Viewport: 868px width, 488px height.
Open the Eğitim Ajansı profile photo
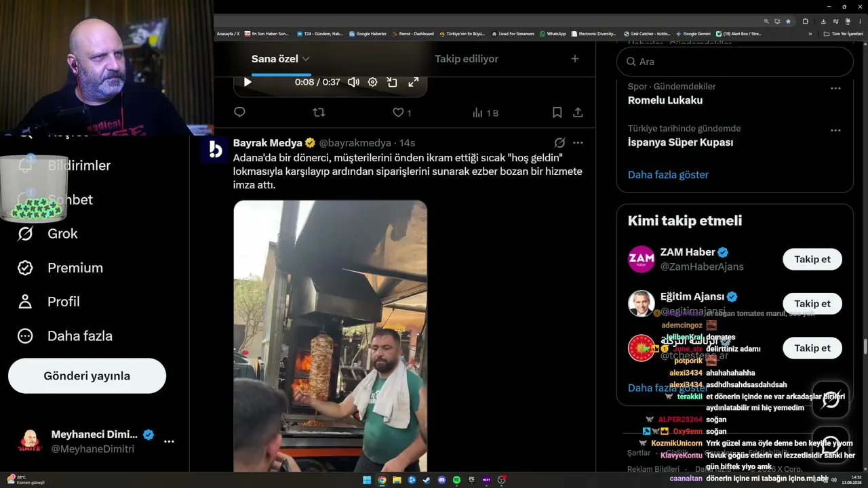[642, 304]
